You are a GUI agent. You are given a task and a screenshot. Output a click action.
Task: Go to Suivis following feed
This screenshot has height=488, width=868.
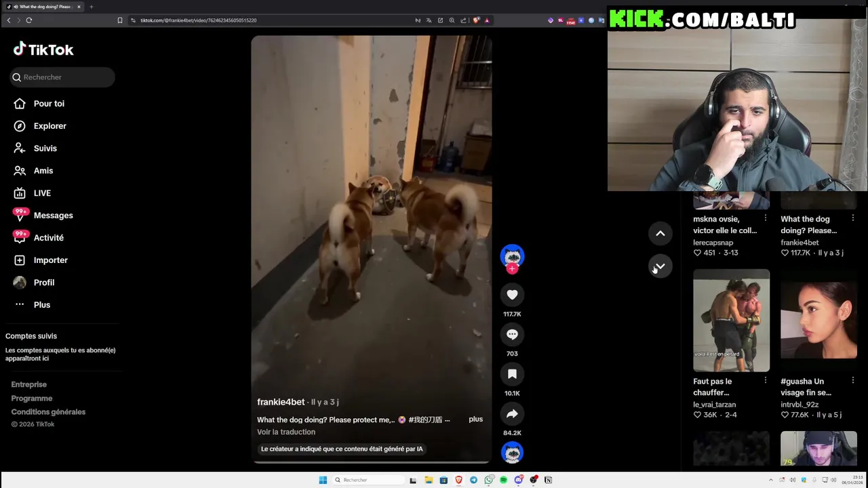point(36,148)
